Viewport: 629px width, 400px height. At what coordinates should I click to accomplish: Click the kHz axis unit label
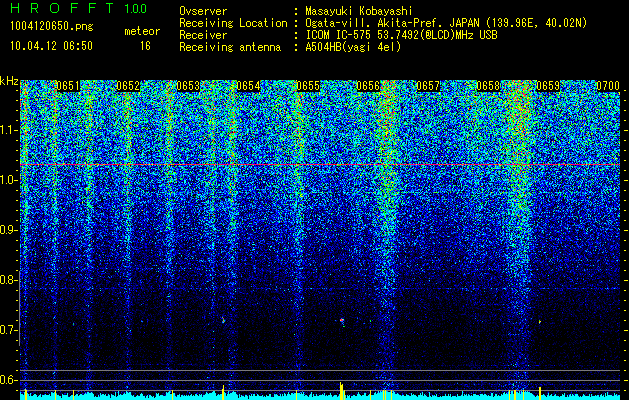click(9, 81)
